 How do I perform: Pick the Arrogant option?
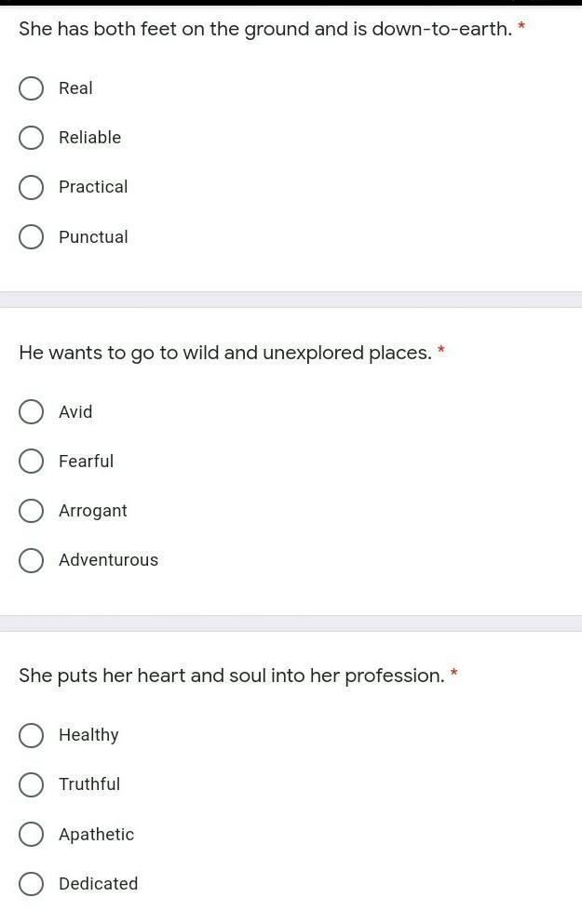31,511
